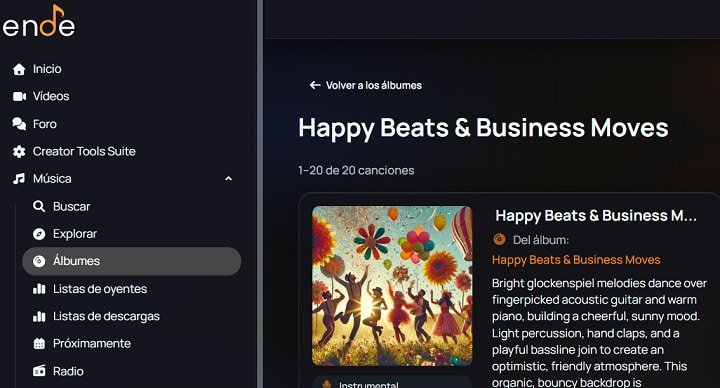Click the video camera icon beside Vídeos
Viewport: 720px width, 388px height.
pos(19,96)
